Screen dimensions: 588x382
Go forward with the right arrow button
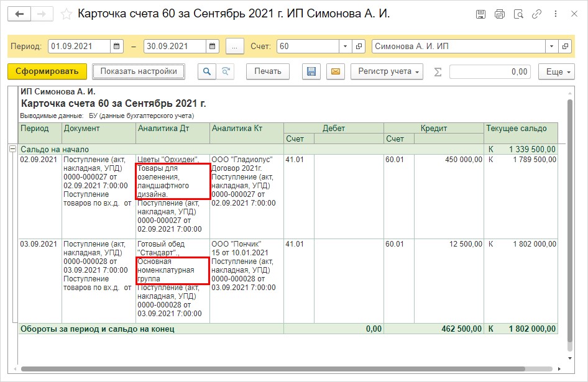pos(42,14)
